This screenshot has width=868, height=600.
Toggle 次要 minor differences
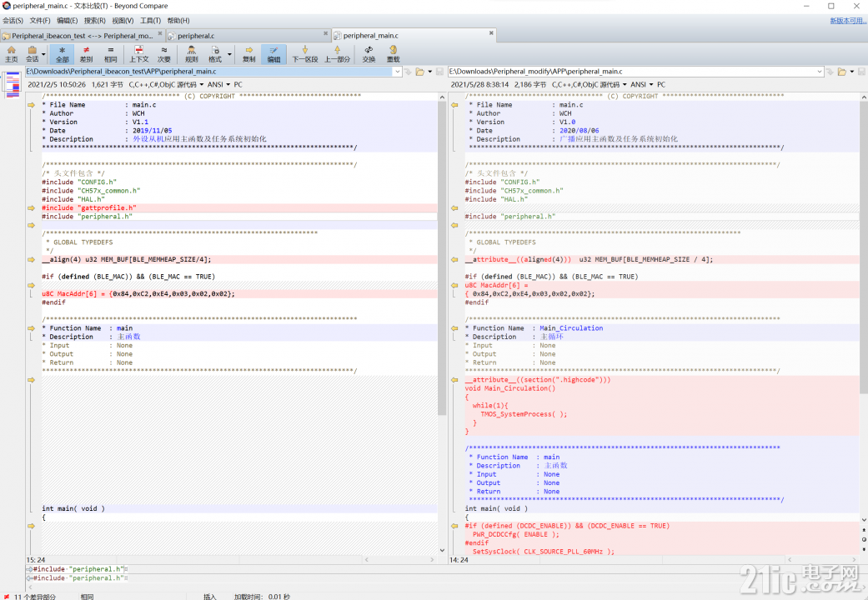[164, 53]
